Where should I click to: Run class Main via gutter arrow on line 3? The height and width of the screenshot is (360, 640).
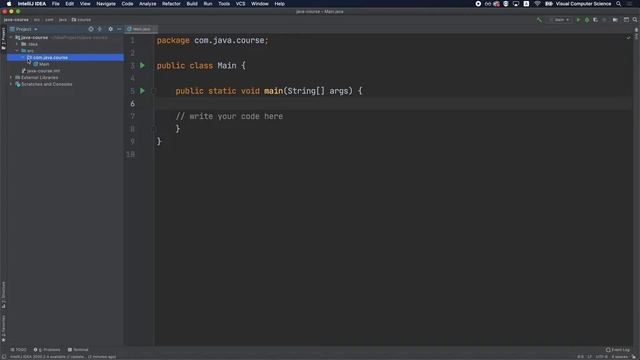(x=142, y=65)
